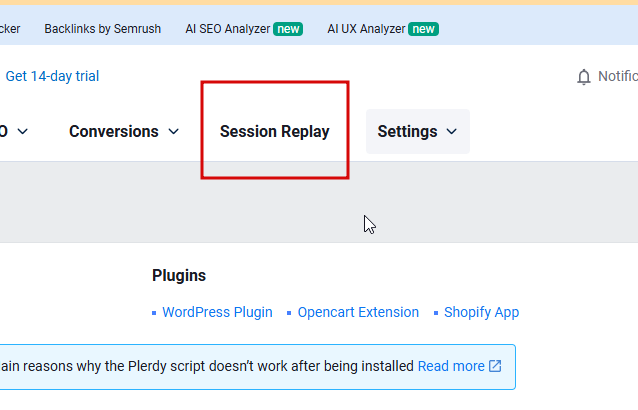Open the Session Replay section
The width and height of the screenshot is (638, 410).
click(275, 132)
